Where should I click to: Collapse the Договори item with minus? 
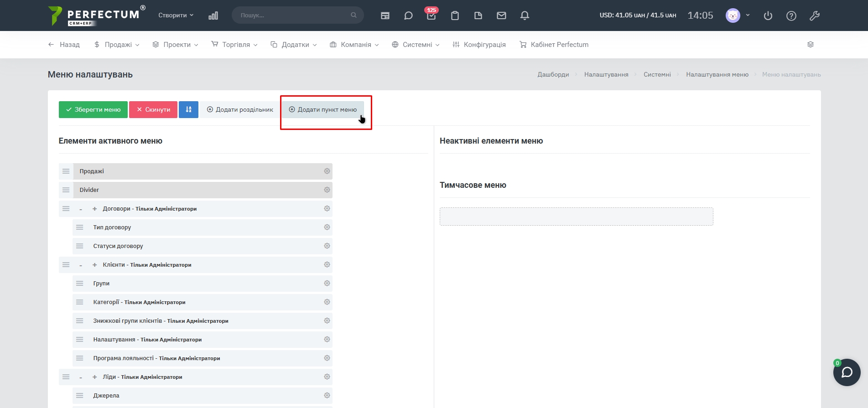(x=81, y=209)
